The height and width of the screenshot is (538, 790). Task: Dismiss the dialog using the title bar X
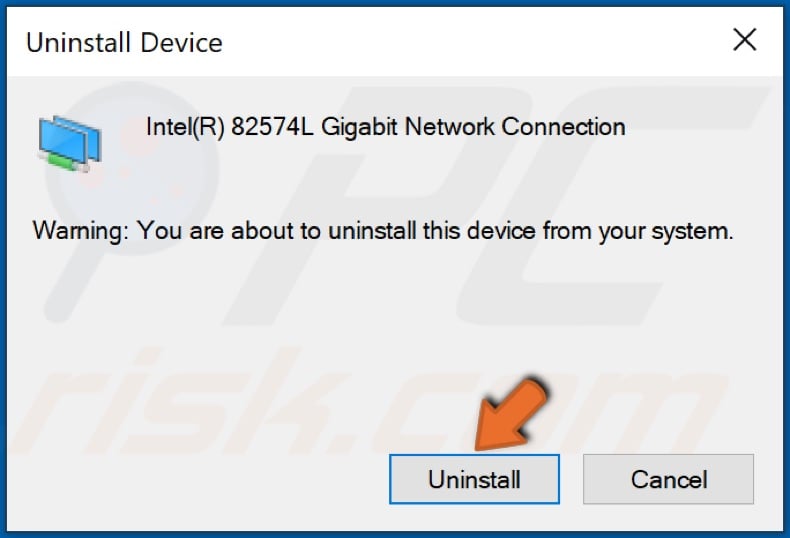point(744,40)
